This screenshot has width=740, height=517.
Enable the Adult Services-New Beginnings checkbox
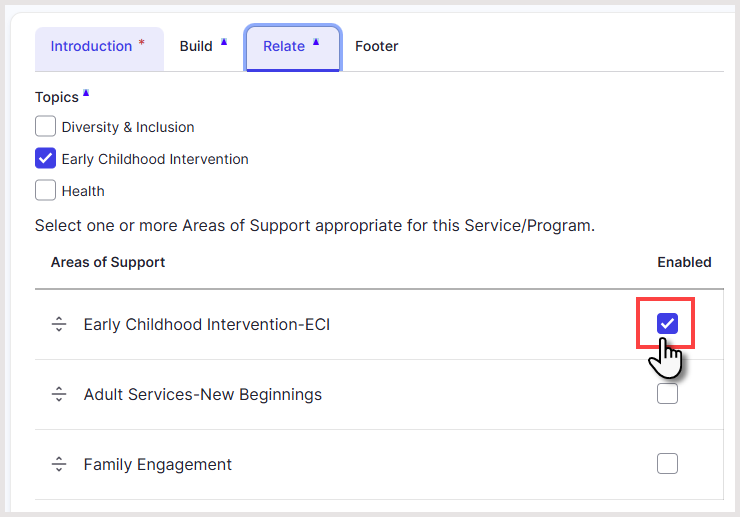click(x=667, y=394)
